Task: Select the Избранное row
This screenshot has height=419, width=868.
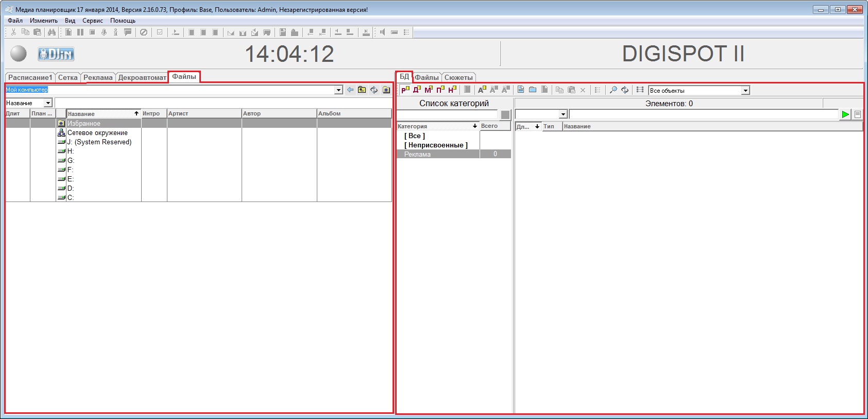Action: 198,123
